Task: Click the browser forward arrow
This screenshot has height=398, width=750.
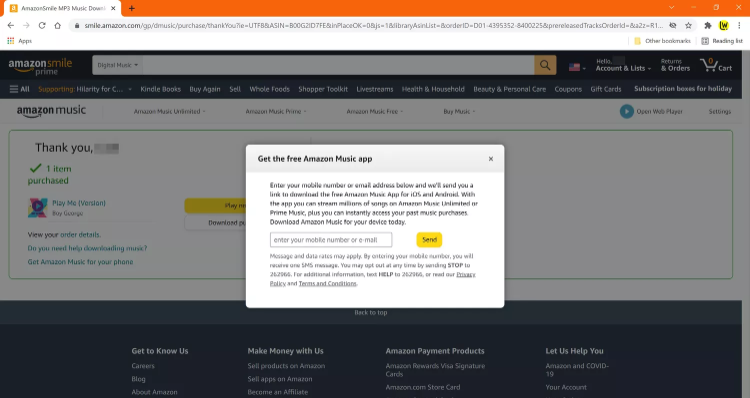Action: (26, 25)
